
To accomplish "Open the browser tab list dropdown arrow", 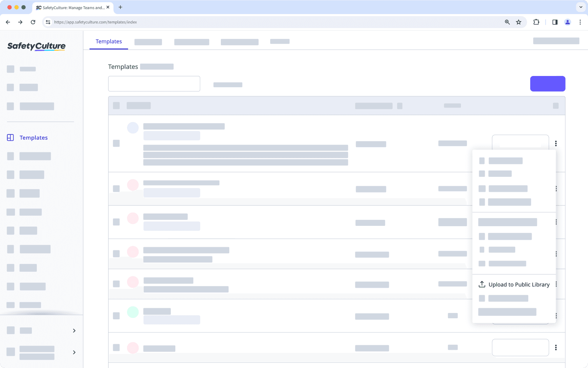I will (581, 7).
